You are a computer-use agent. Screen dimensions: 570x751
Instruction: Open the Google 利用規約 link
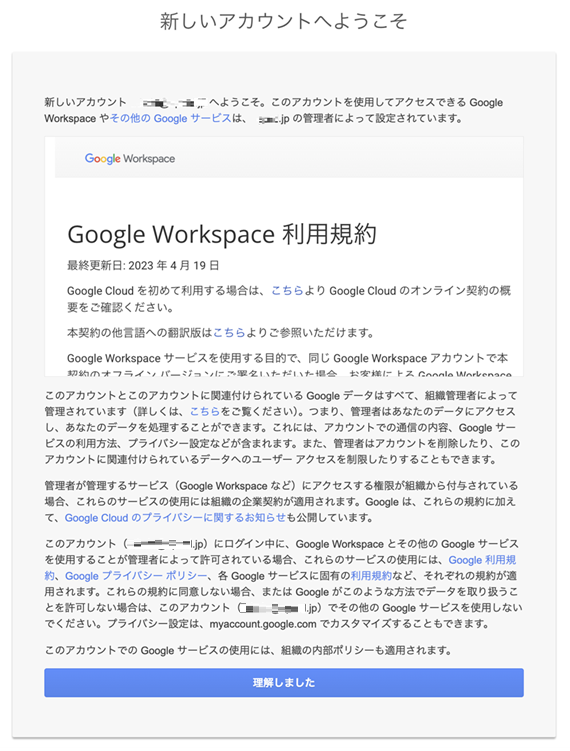(482, 560)
